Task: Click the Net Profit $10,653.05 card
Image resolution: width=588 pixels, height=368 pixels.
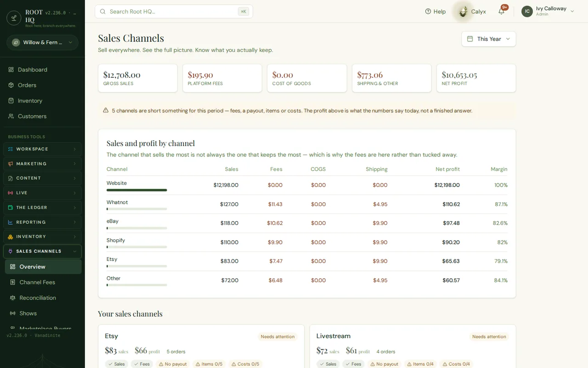Action: [x=476, y=78]
